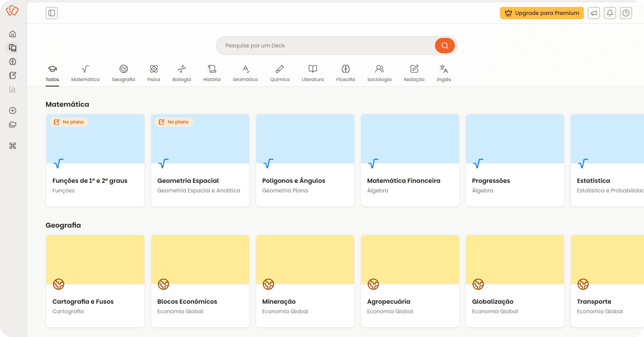
Task: Click Upgrade para Premium button
Action: (x=542, y=13)
